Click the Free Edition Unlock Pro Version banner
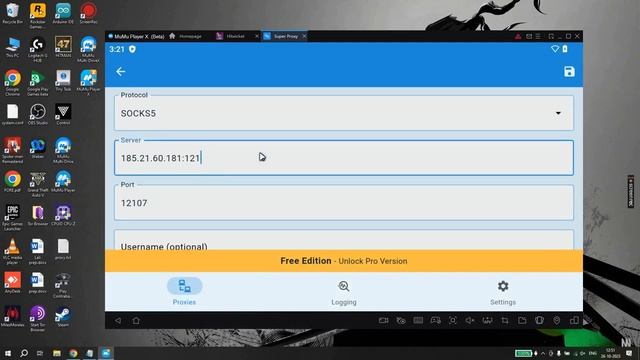Image resolution: width=640 pixels, height=360 pixels. [344, 261]
